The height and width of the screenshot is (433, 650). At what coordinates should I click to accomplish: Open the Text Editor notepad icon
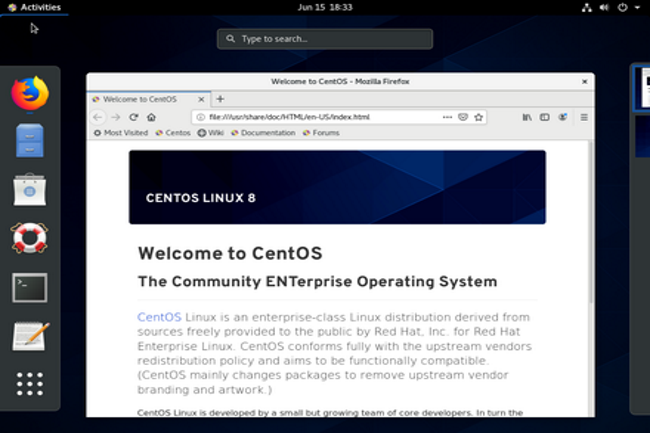click(x=31, y=336)
